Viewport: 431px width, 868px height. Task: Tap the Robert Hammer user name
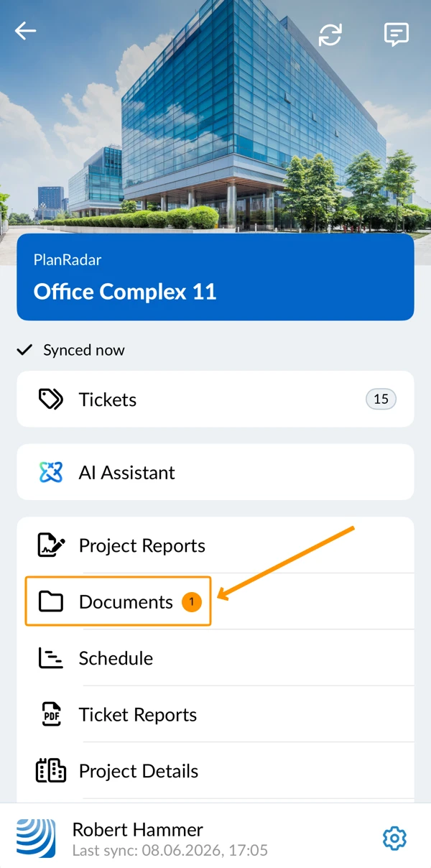point(138,830)
